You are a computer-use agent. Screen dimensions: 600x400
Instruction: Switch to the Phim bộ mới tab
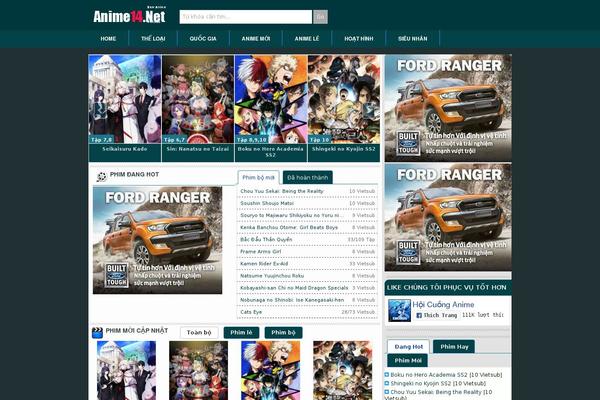click(x=259, y=178)
